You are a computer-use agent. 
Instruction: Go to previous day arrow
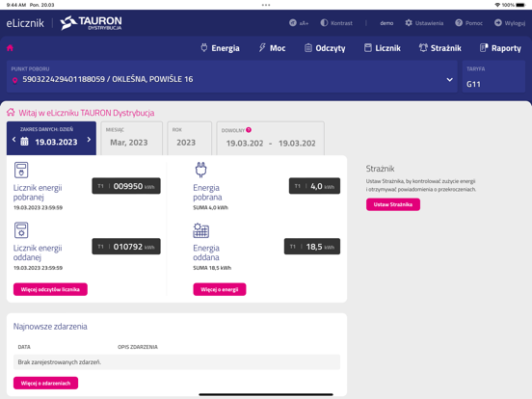13,140
